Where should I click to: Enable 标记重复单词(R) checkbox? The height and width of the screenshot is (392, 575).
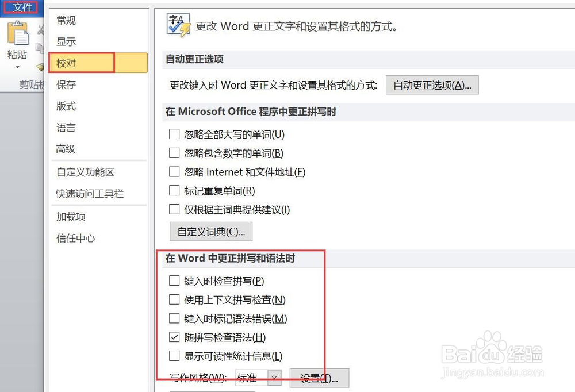174,190
